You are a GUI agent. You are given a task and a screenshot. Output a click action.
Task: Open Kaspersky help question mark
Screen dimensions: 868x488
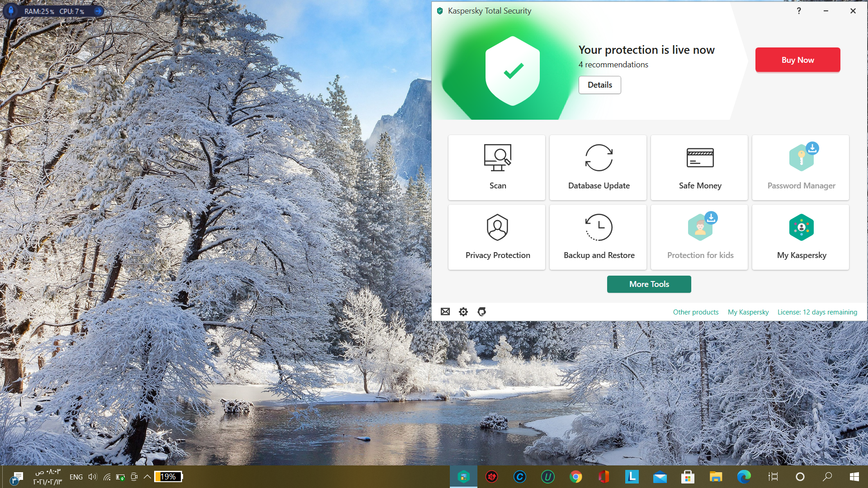799,11
